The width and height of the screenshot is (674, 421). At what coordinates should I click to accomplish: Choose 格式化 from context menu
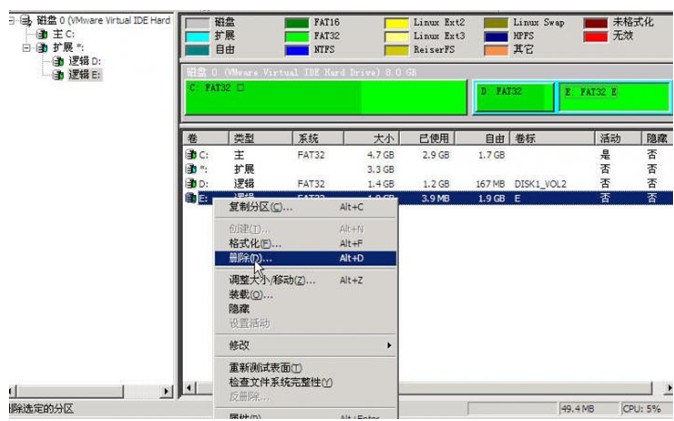point(305,243)
